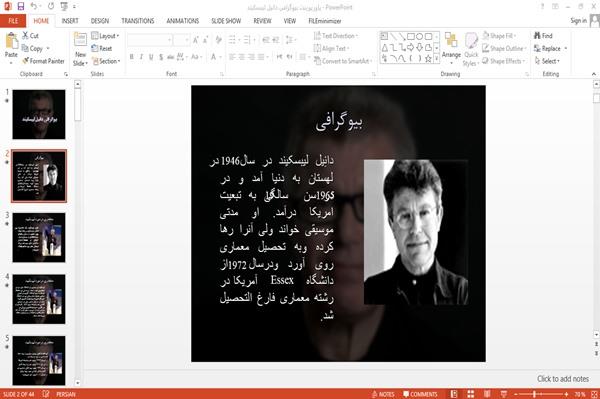The width and height of the screenshot is (600, 399).
Task: Undo the last action
Action: pos(34,6)
